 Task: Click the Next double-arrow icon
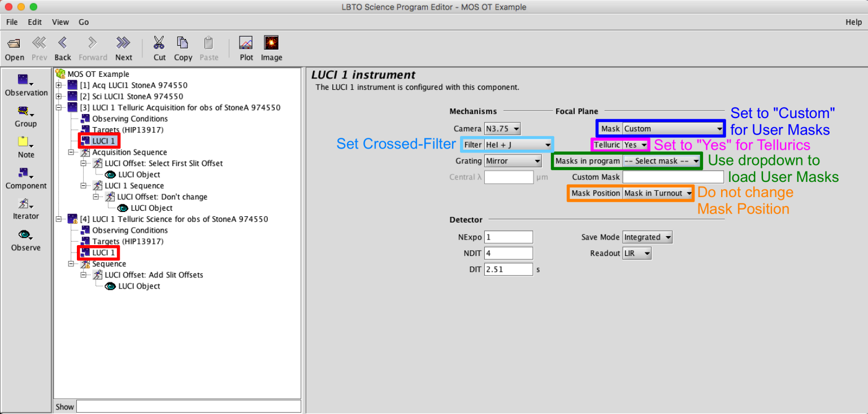(123, 43)
